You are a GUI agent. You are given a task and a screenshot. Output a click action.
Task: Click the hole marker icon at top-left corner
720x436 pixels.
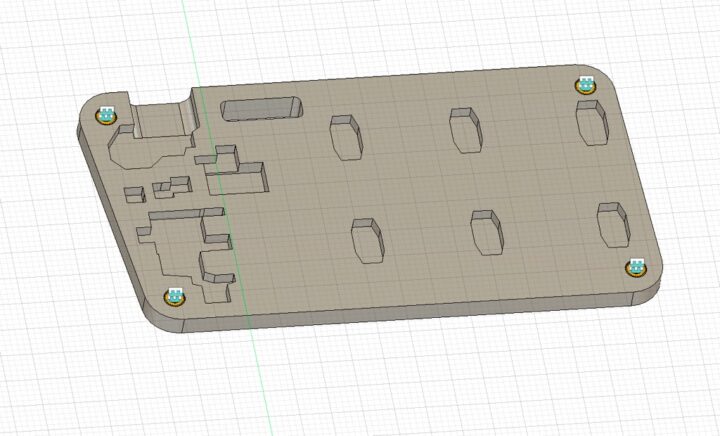(106, 114)
